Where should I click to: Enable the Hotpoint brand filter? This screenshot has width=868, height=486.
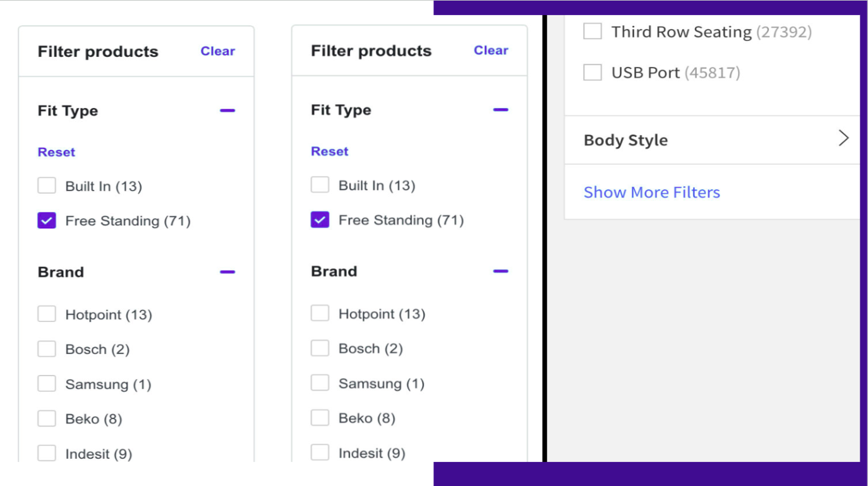(x=46, y=314)
